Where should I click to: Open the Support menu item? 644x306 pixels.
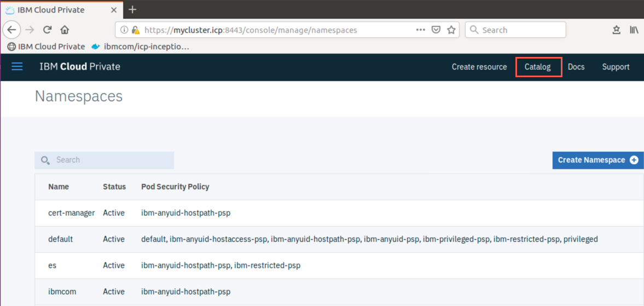[616, 67]
